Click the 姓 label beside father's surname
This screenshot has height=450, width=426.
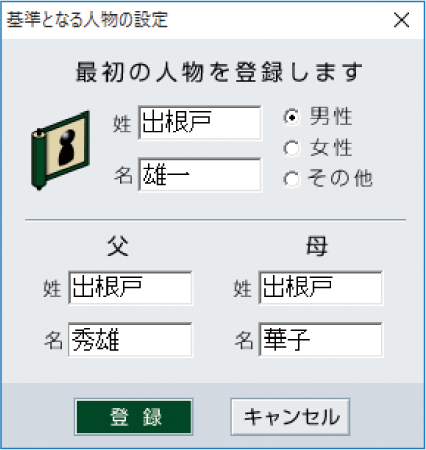52,288
